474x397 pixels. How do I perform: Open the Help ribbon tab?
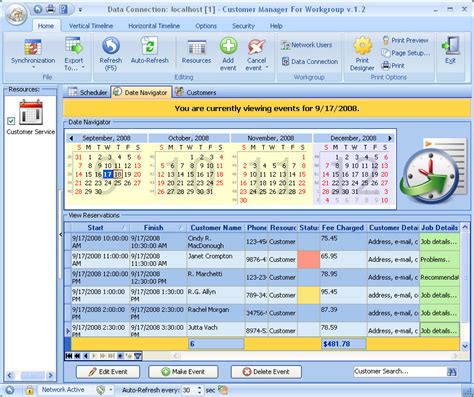tap(276, 26)
